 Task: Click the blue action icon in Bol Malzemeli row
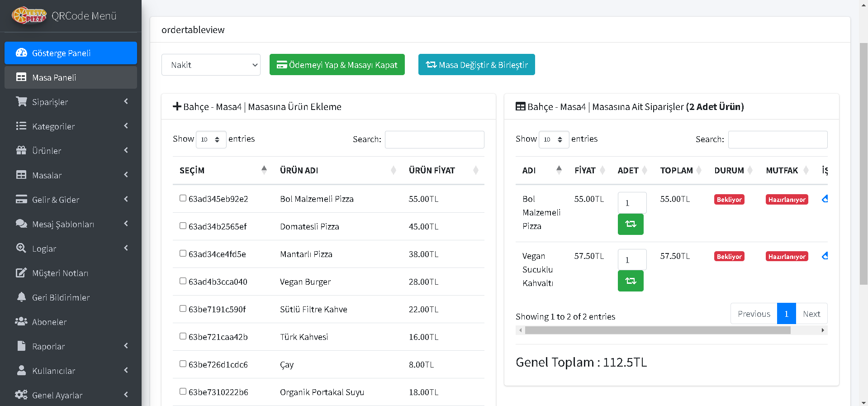[x=825, y=199]
